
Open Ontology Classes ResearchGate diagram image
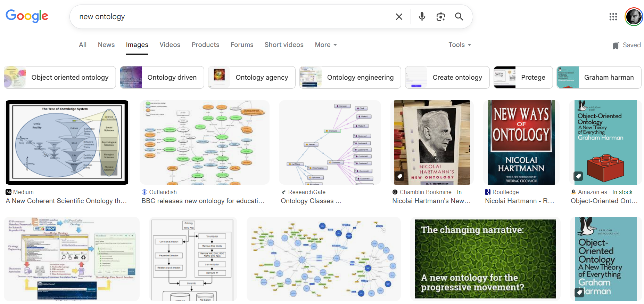[330, 142]
